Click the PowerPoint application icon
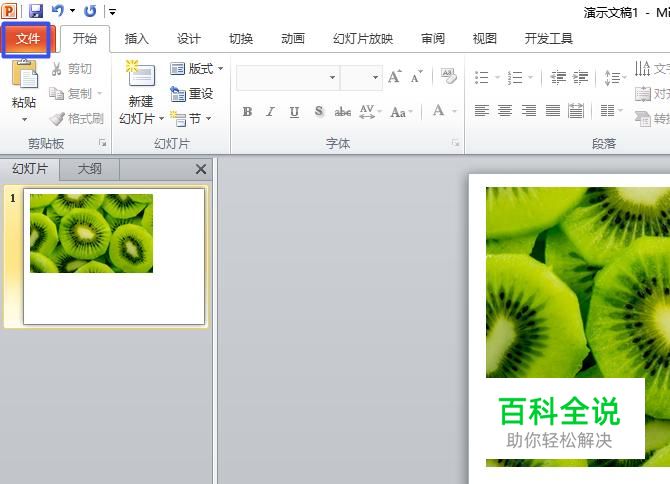Viewport: 670px width, 484px height. pyautogui.click(x=9, y=11)
